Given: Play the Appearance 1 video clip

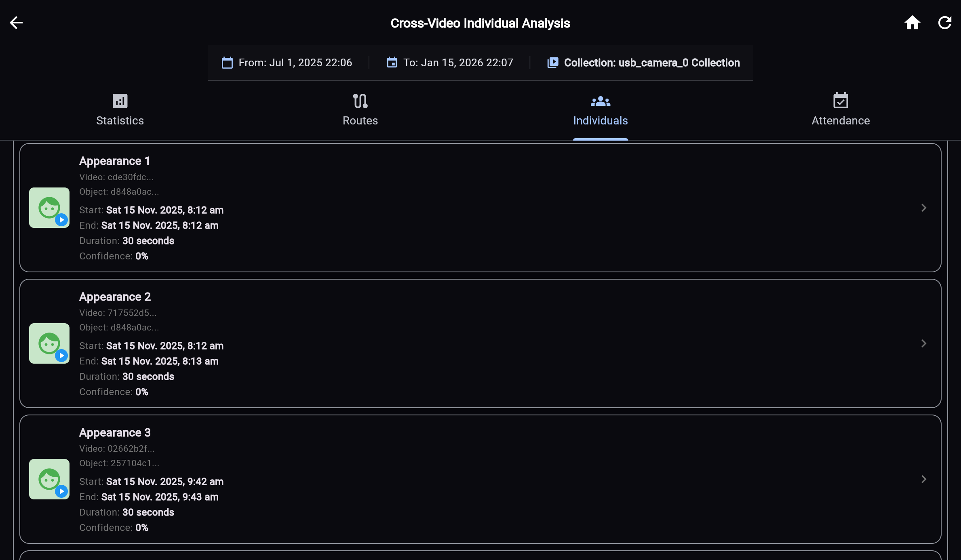Looking at the screenshot, I should [62, 220].
